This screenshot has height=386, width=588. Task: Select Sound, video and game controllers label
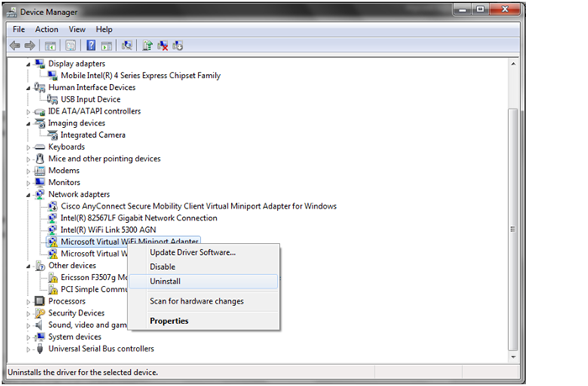pyautogui.click(x=87, y=325)
